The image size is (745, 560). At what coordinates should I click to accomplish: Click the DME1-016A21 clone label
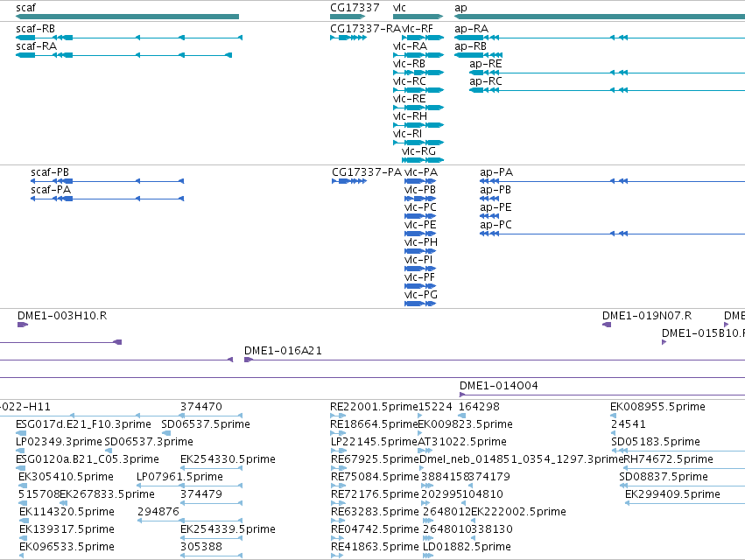tap(283, 351)
